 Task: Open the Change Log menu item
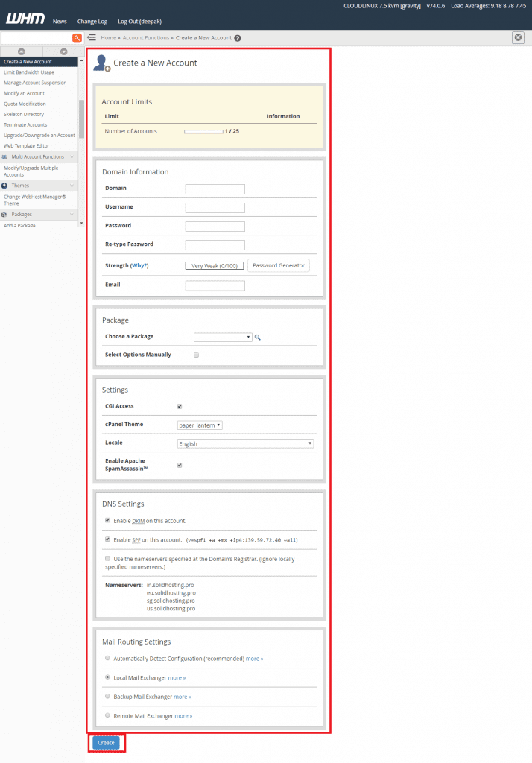(x=92, y=22)
